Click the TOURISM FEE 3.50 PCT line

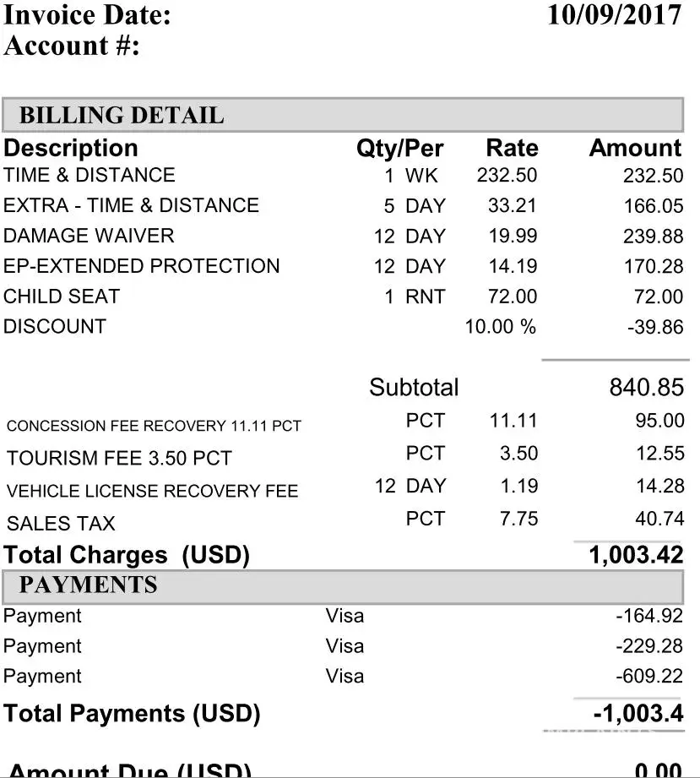119,459
